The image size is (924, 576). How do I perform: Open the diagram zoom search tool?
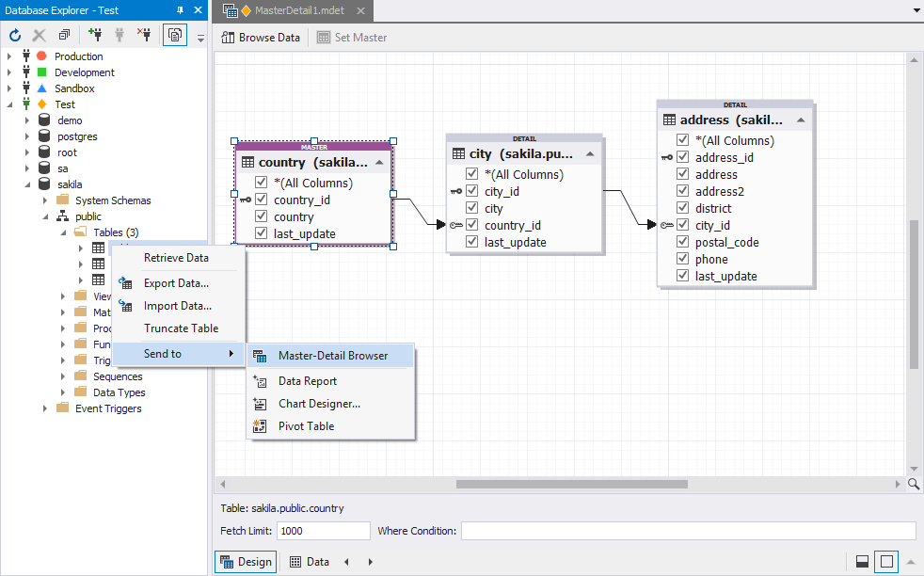pyautogui.click(x=913, y=484)
